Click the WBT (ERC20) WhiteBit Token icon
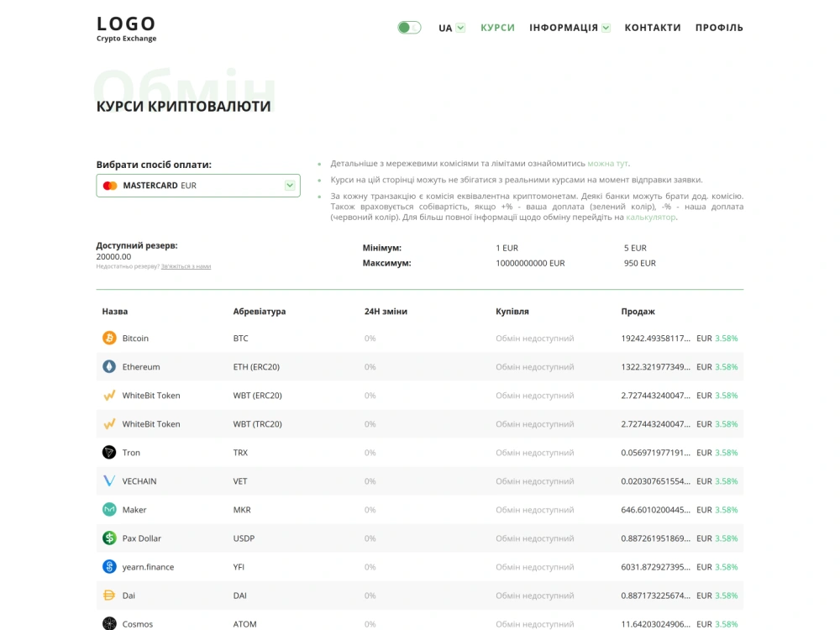840x630 pixels. [x=109, y=396]
